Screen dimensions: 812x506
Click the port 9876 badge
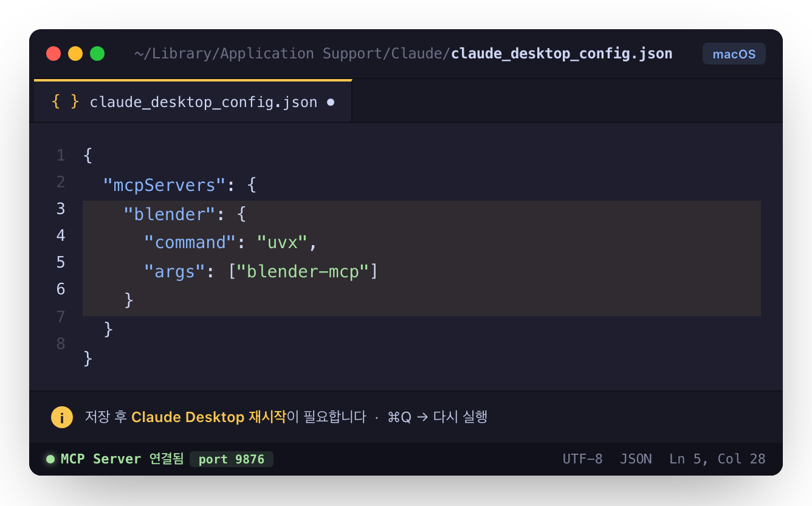point(232,459)
